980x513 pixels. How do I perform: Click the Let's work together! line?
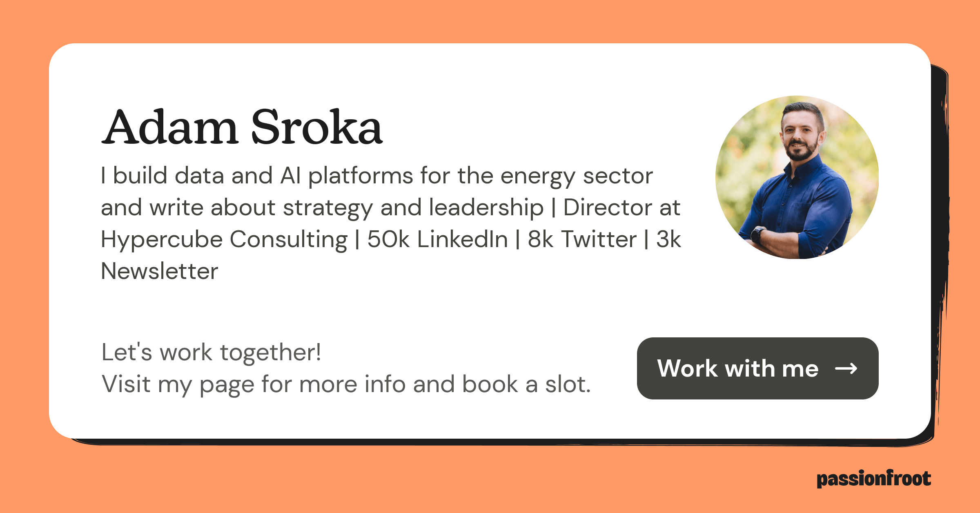coord(211,352)
